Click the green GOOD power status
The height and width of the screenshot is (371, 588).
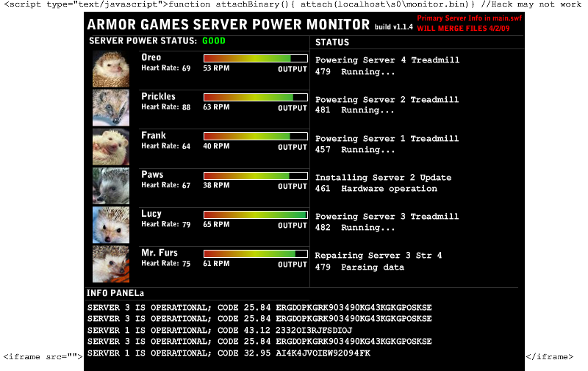(214, 41)
